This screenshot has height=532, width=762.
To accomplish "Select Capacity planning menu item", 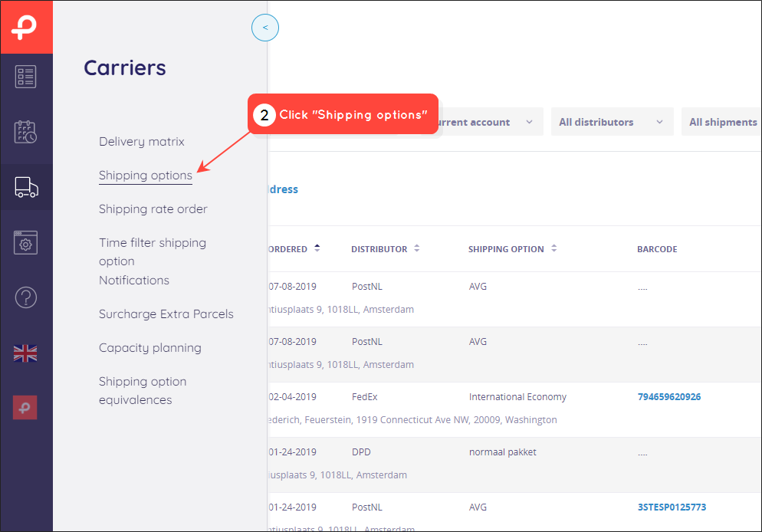I will click(x=150, y=348).
